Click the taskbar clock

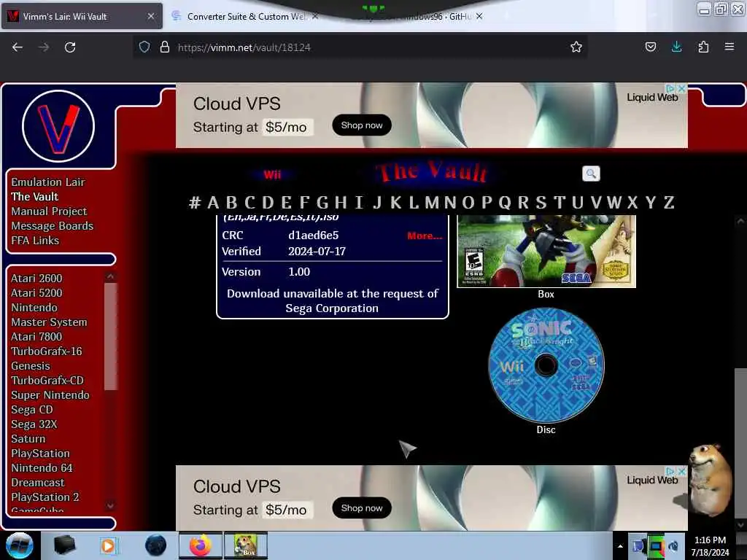coord(710,546)
